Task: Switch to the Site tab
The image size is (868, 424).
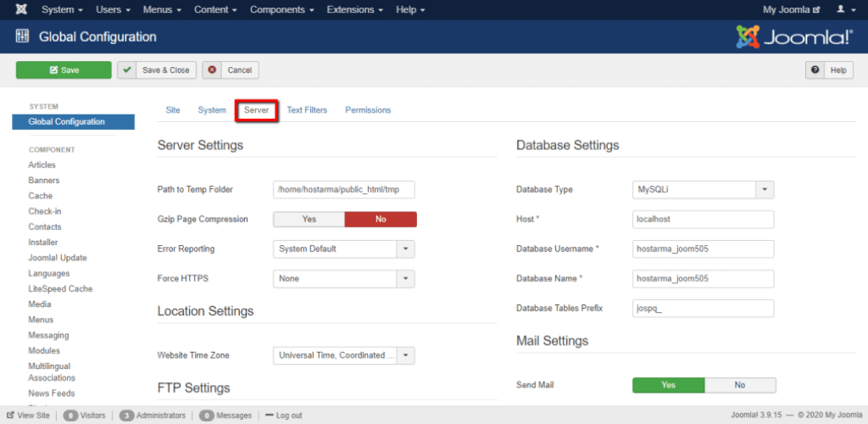Action: point(173,110)
